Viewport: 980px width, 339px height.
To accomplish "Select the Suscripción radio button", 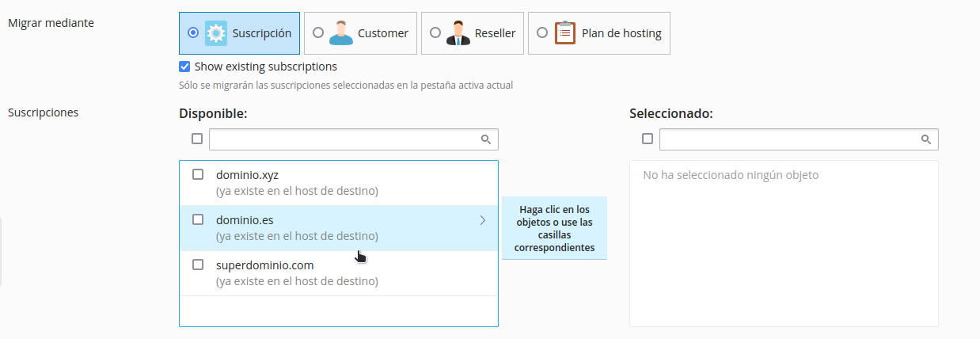I will pyautogui.click(x=192, y=33).
